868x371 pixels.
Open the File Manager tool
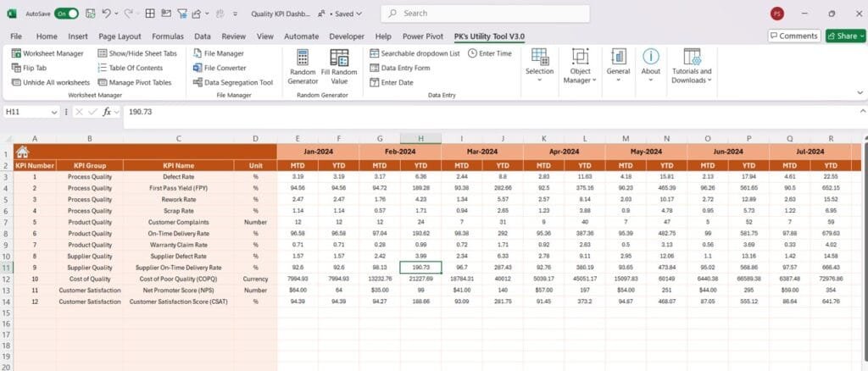click(218, 53)
